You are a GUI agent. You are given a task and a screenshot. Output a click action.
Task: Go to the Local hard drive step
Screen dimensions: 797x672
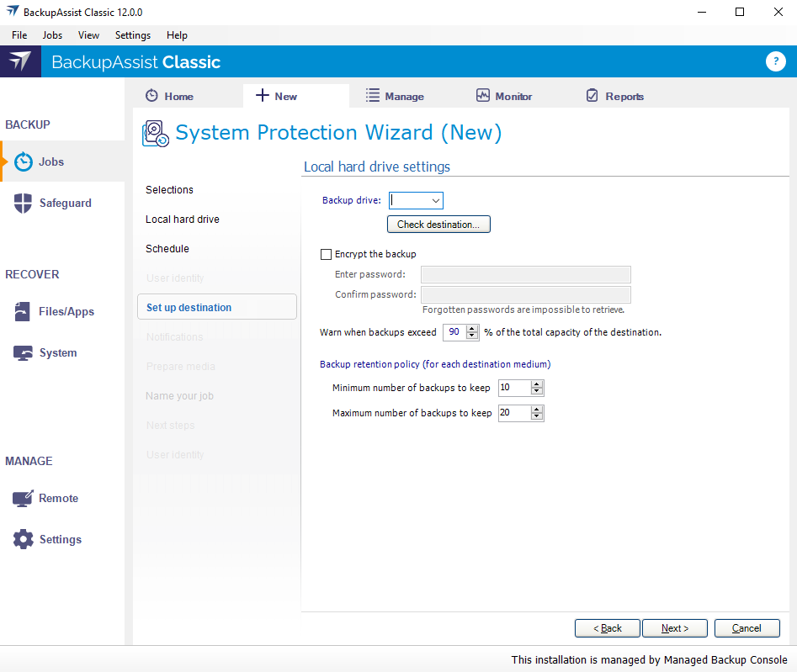pos(183,219)
